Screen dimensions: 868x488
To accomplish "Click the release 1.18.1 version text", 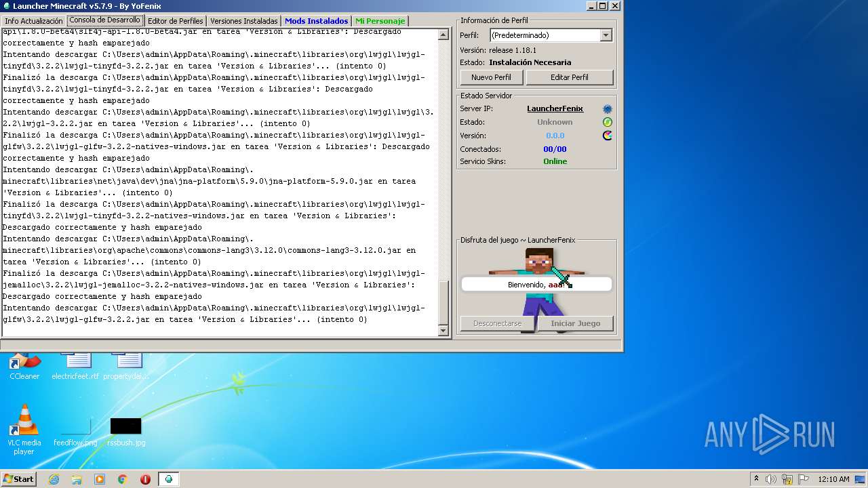I will pos(512,50).
